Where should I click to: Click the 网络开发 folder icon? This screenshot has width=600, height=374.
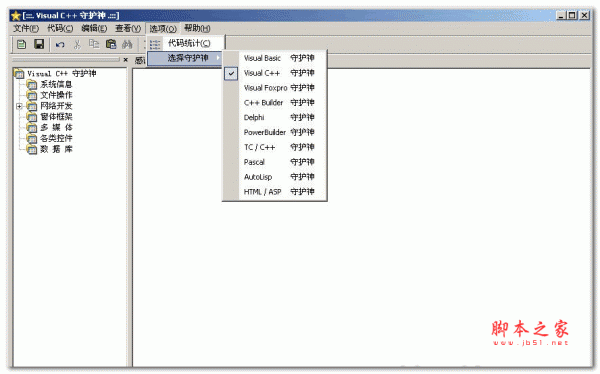tap(32, 106)
